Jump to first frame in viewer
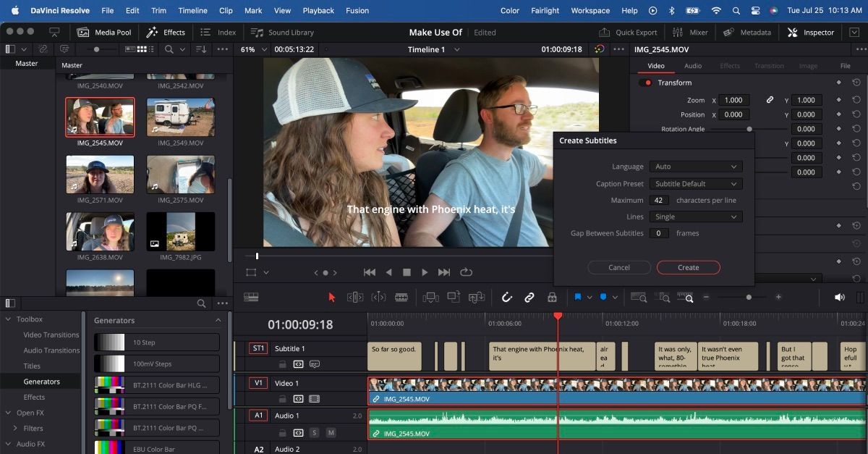Viewport: 868px width, 454px height. pos(370,272)
